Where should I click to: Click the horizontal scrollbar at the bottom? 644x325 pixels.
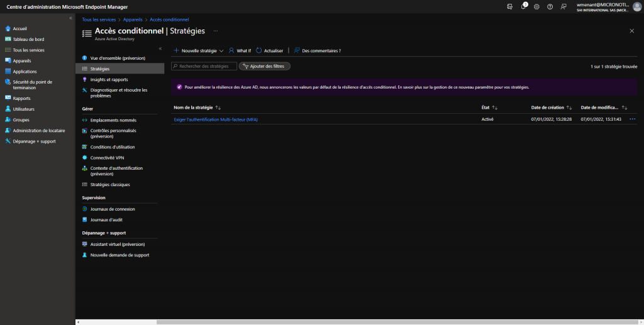398,322
